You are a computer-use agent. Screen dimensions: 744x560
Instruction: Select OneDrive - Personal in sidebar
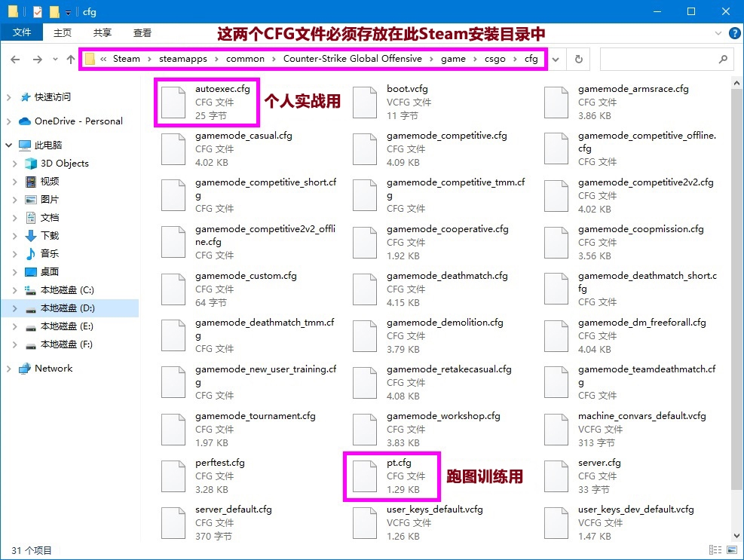tap(78, 121)
